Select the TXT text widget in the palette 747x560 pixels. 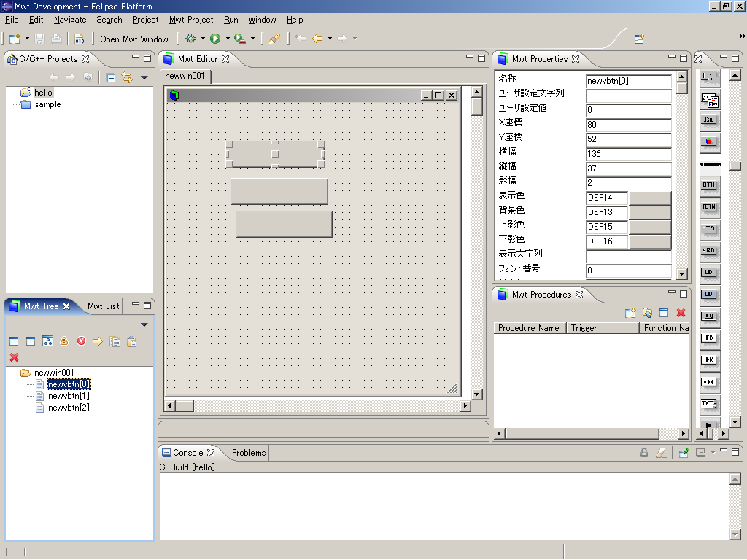pos(709,404)
